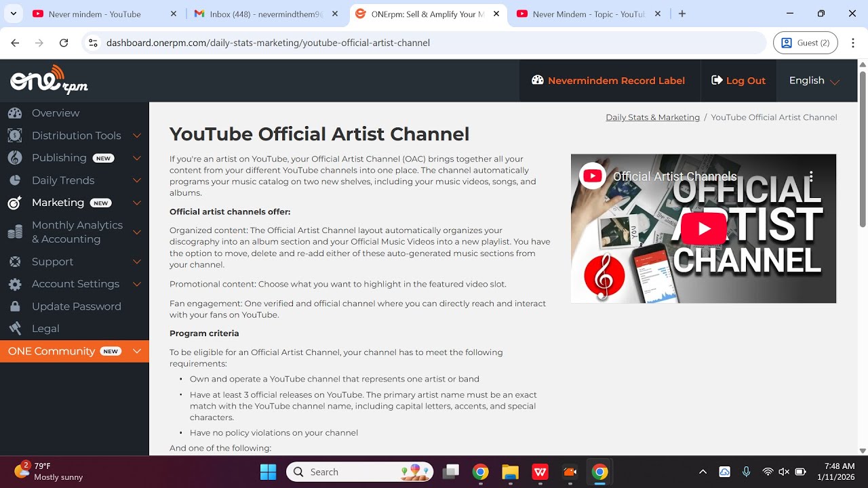
Task: Follow the Daily Stats & Marketing breadcrumb
Action: (652, 117)
